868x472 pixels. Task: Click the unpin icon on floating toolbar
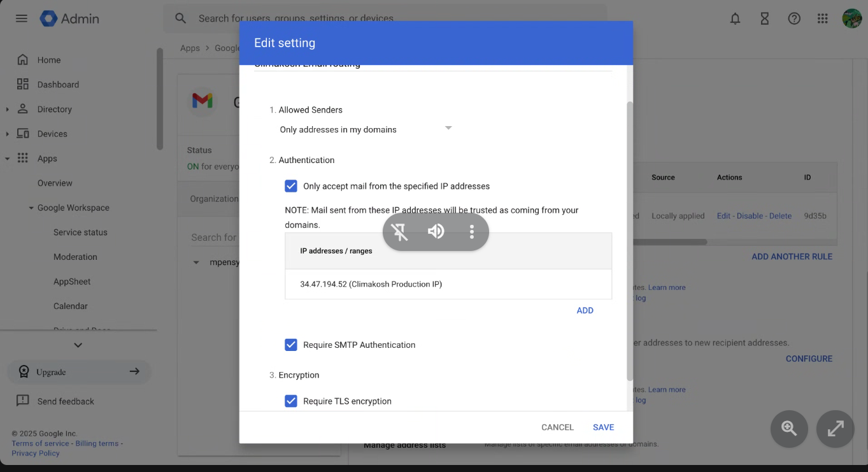pyautogui.click(x=400, y=231)
